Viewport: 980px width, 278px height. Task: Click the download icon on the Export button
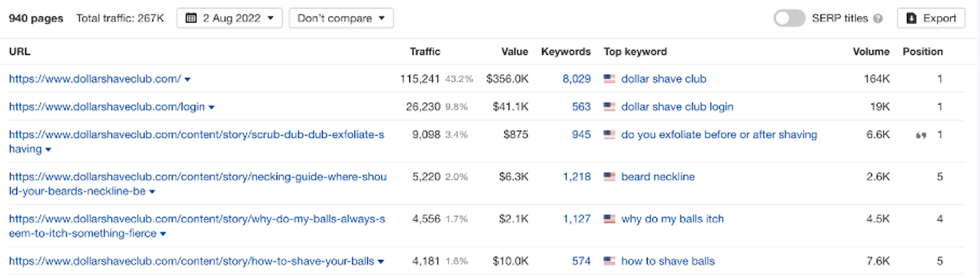(x=912, y=18)
